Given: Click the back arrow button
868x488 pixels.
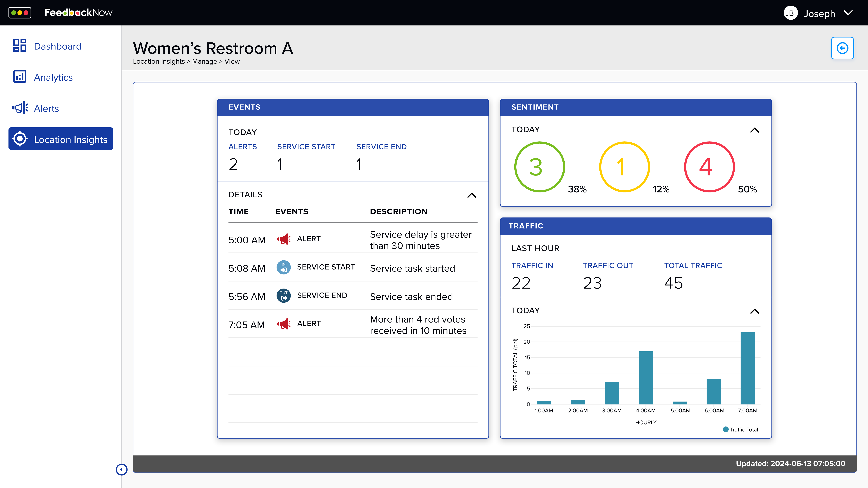Looking at the screenshot, I should coord(842,48).
